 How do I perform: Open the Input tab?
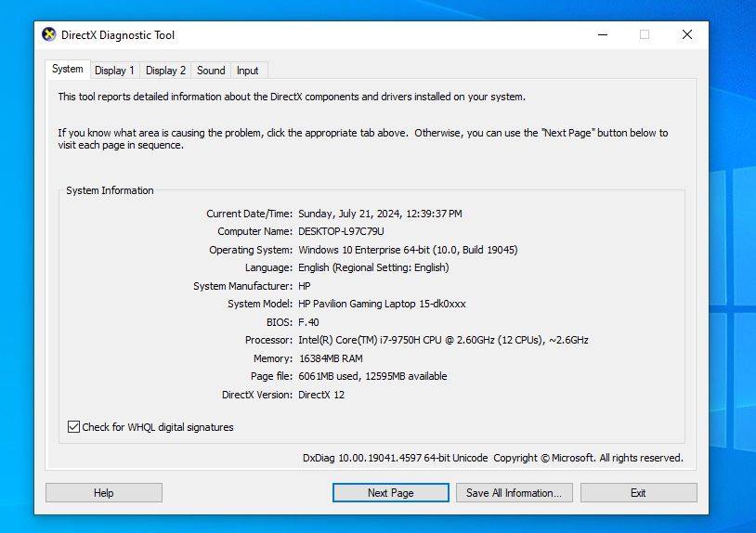(x=248, y=71)
